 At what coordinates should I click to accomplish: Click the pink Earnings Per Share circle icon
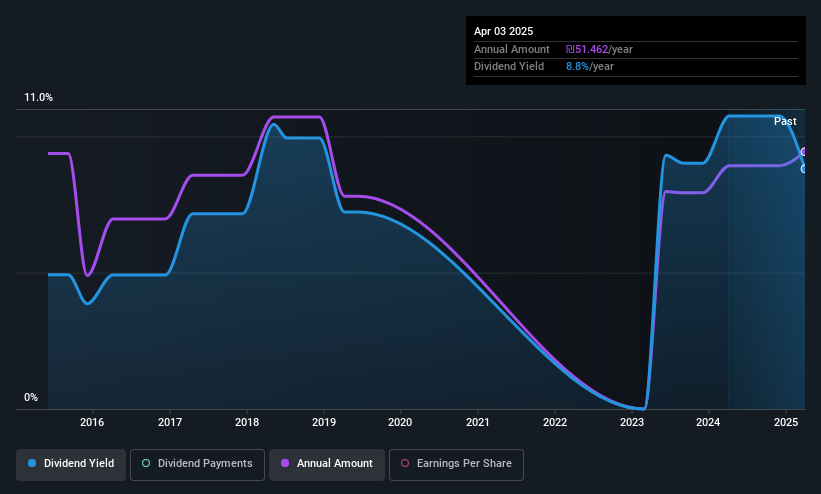point(405,463)
